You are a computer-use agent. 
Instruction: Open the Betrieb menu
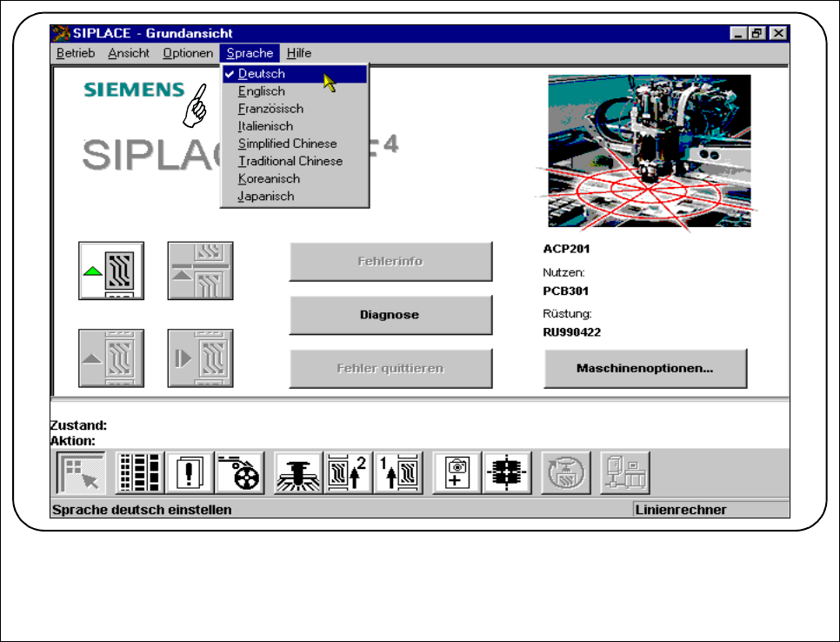(x=76, y=53)
